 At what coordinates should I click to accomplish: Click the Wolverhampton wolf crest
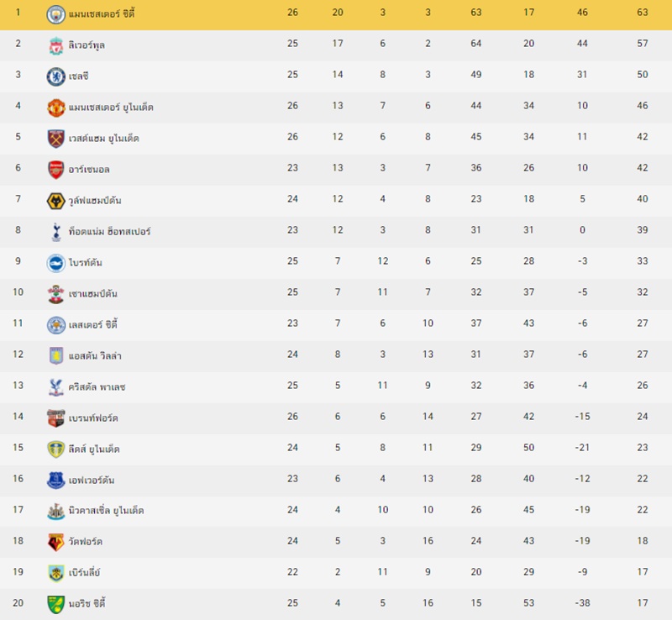pos(55,201)
